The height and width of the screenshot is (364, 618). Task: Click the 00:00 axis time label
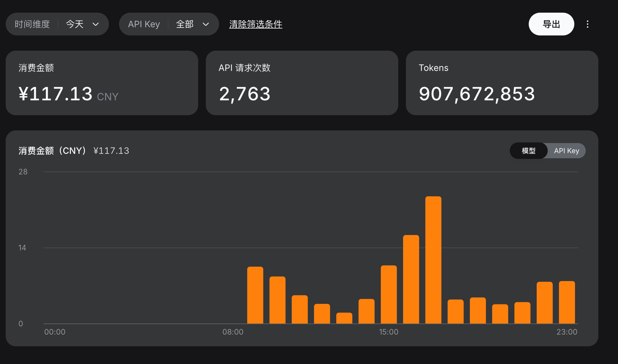pos(55,332)
